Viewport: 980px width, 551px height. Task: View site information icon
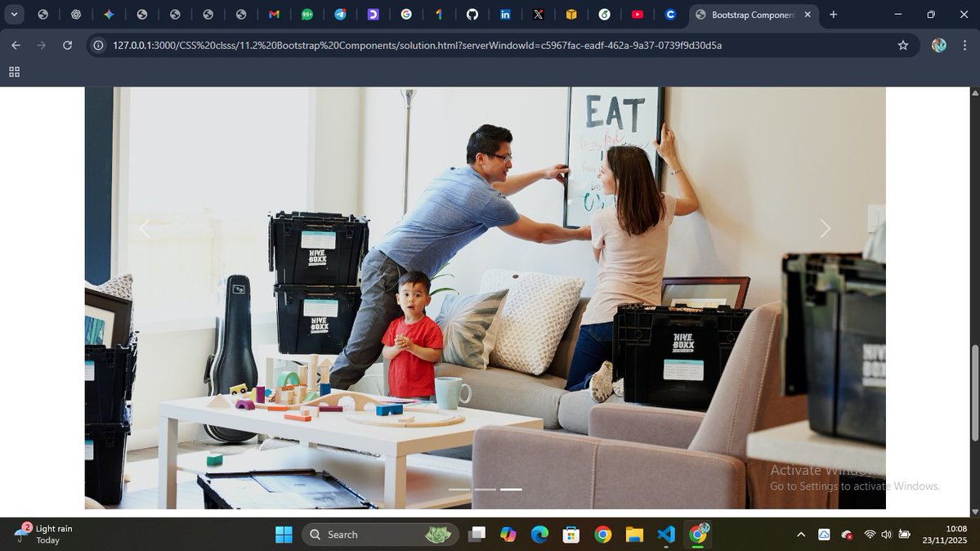[x=98, y=45]
